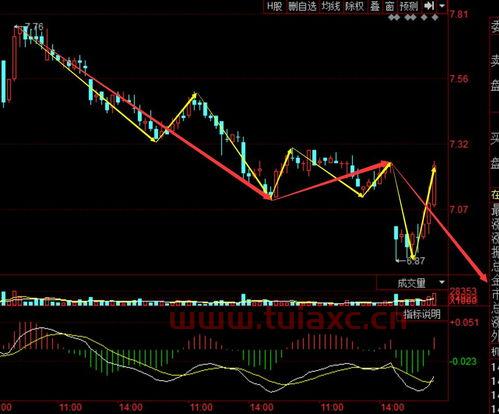
Task: Click the 6.87 low price marker
Action: (x=416, y=261)
